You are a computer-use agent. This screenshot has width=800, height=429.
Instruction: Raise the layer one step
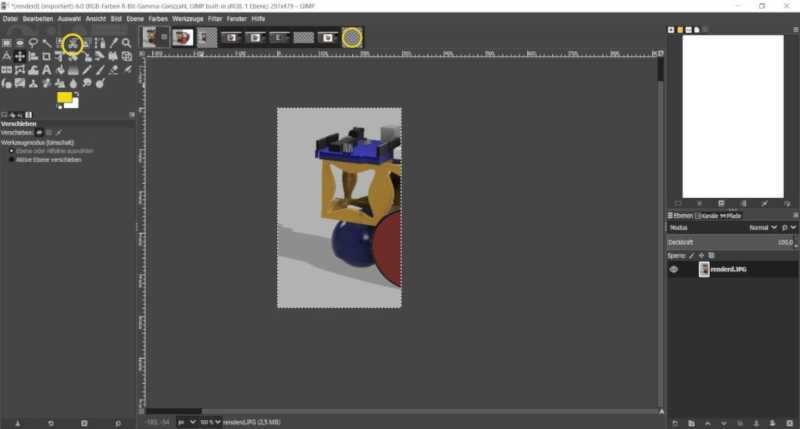tap(708, 423)
